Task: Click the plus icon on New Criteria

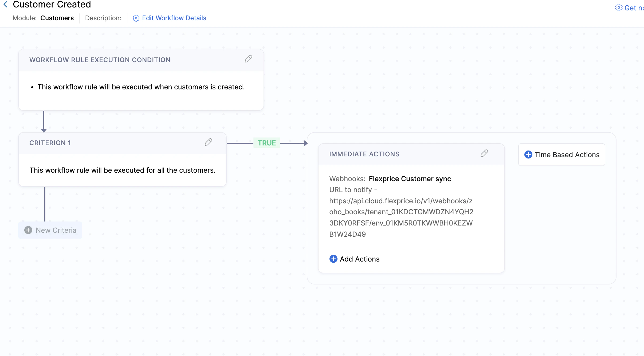Action: pyautogui.click(x=28, y=230)
